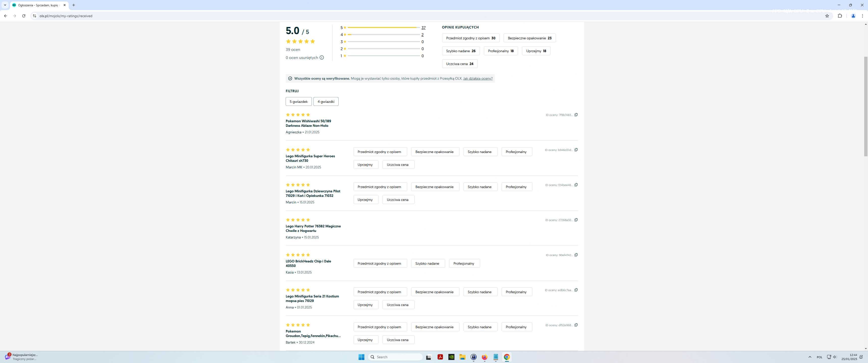This screenshot has width=868, height=363.
Task: Open new browser tab
Action: [73, 5]
